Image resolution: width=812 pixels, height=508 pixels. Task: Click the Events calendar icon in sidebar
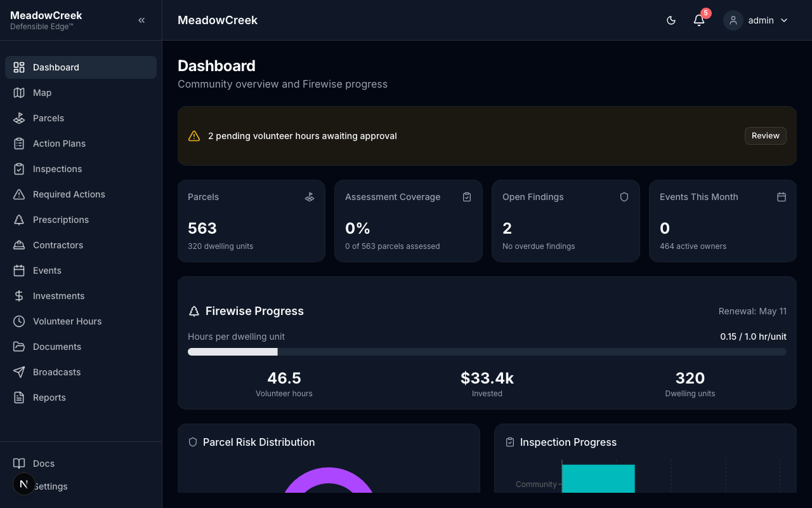pyautogui.click(x=19, y=271)
